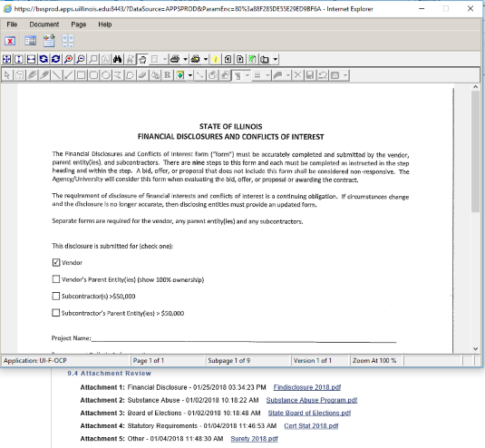The image size is (485, 448).
Task: Open the open-book pages dropdown arrow
Action: [275, 59]
